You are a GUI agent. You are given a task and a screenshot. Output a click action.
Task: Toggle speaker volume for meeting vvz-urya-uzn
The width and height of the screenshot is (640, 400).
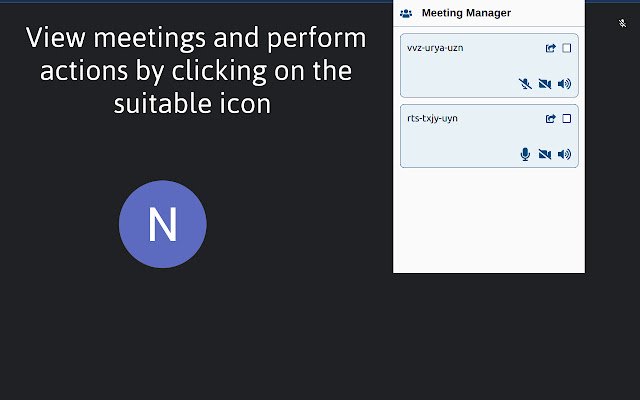point(564,84)
